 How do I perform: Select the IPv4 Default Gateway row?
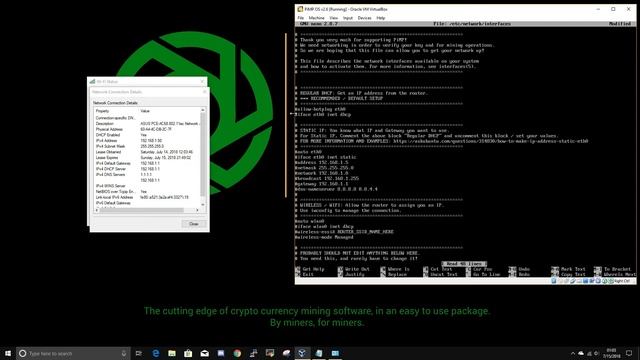point(147,163)
